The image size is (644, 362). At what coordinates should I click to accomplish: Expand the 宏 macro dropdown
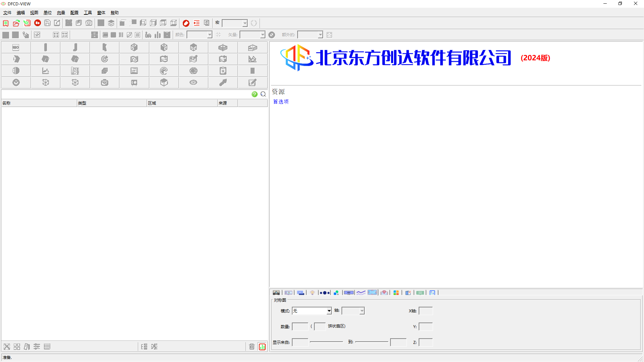(x=245, y=23)
